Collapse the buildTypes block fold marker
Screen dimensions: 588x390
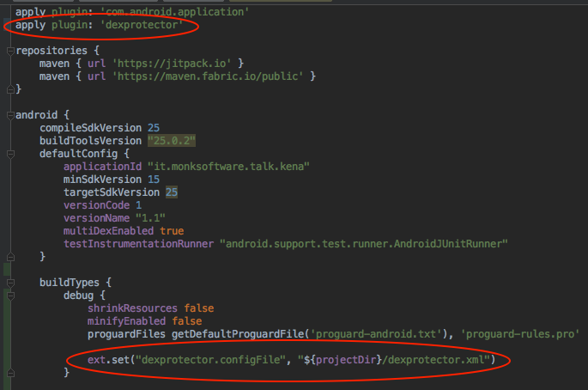coord(9,282)
